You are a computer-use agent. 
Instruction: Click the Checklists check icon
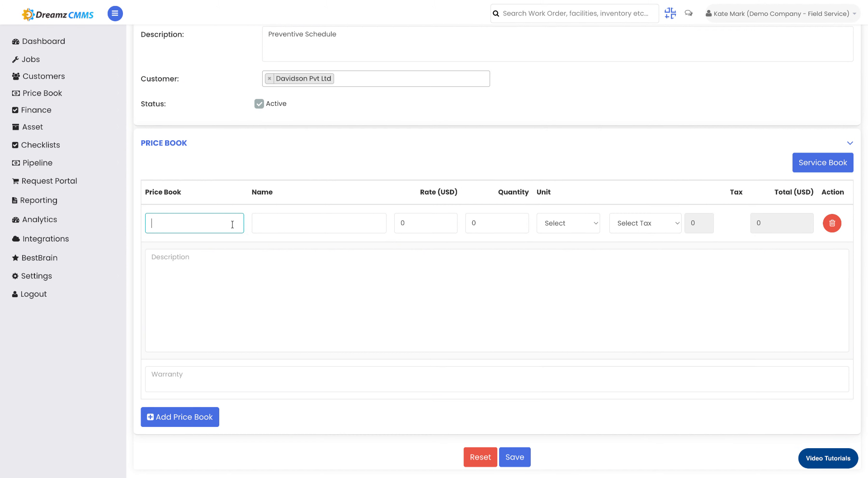[15, 145]
